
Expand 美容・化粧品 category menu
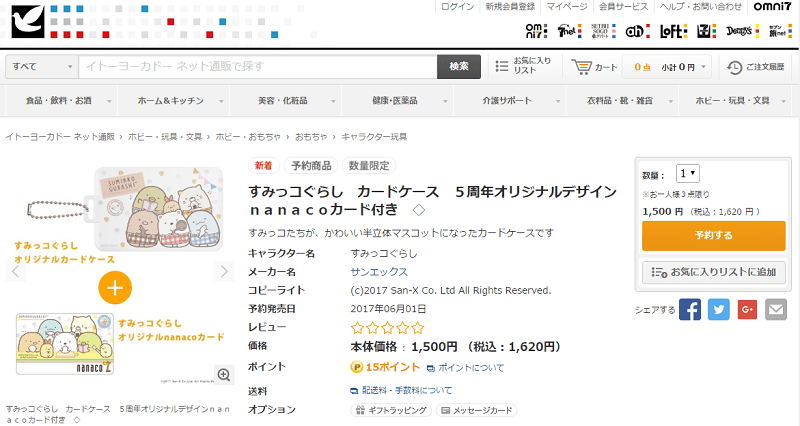[286, 101]
